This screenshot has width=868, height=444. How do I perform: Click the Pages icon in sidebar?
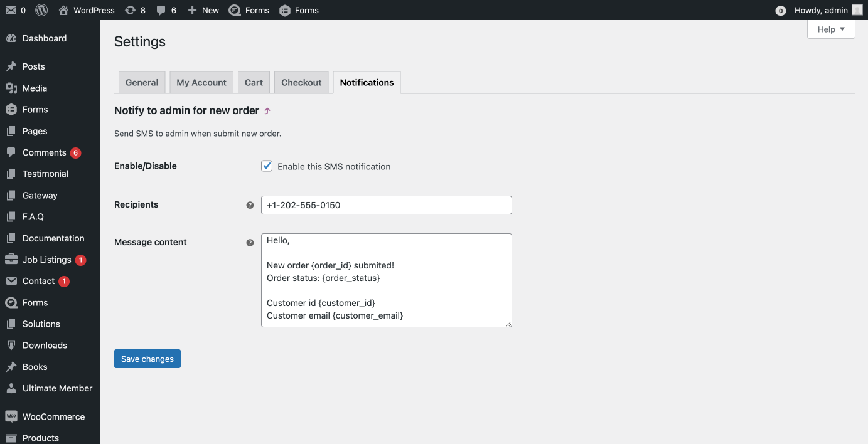tap(11, 131)
